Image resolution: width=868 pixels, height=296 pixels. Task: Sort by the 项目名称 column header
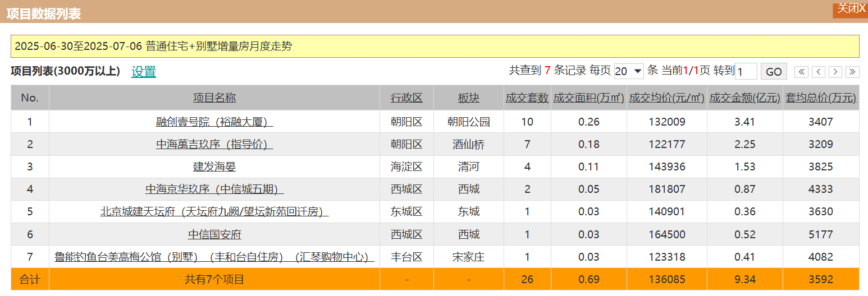coord(214,98)
